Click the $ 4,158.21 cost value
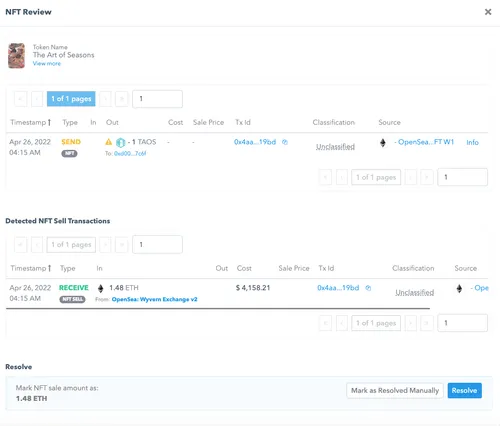This screenshot has width=500, height=426. [x=253, y=288]
